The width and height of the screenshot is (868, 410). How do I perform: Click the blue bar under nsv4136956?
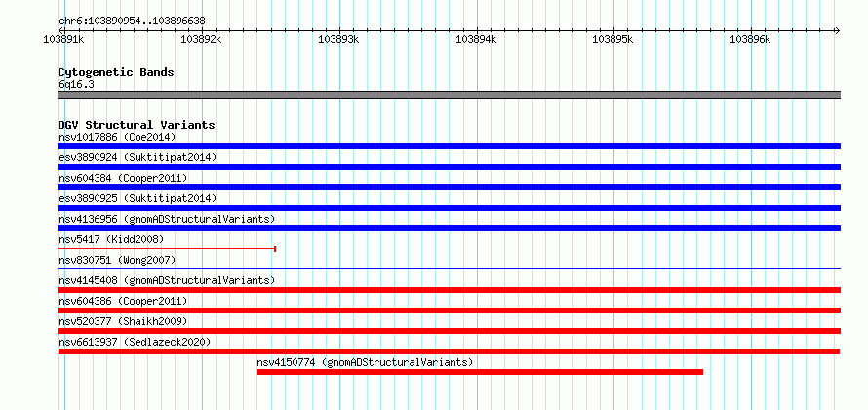tap(449, 228)
